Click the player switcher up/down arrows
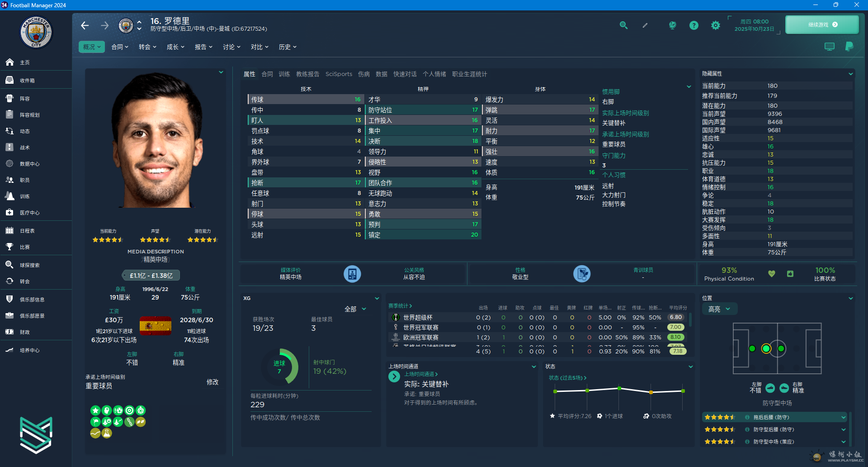This screenshot has height=467, width=868. 139,25
